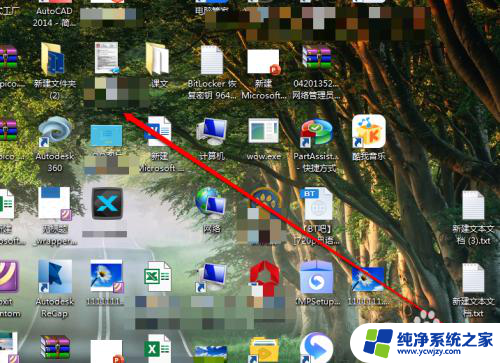
Task: Open the 新建 Microsoft Word document
Action: [x=159, y=131]
